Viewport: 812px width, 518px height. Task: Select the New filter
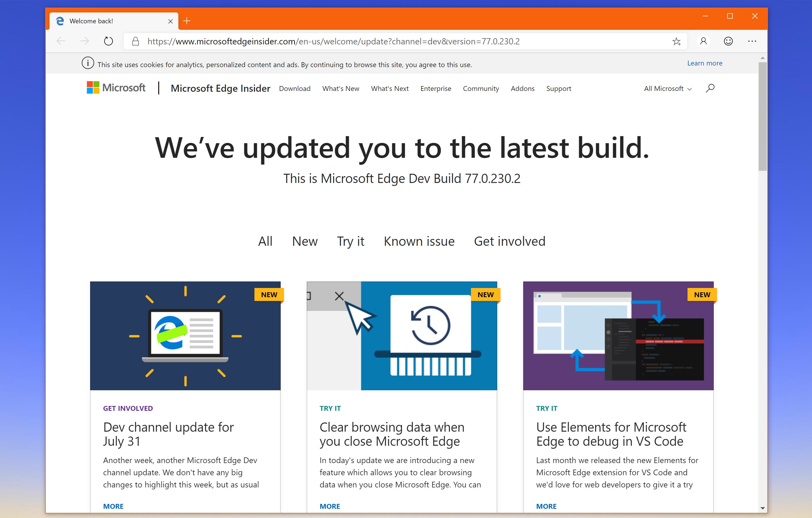coord(304,241)
